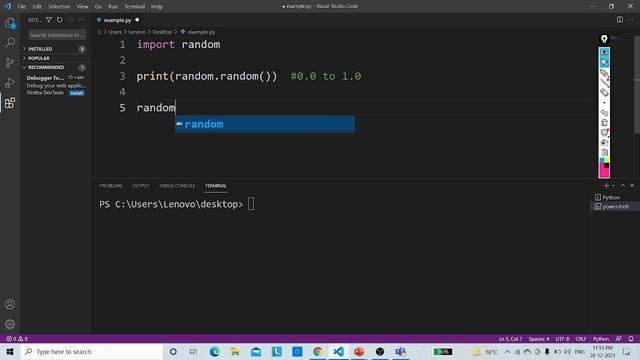Screen dimensions: 640x360
Task: Click the taskbar 'Type here to search' box
Action: point(92,351)
